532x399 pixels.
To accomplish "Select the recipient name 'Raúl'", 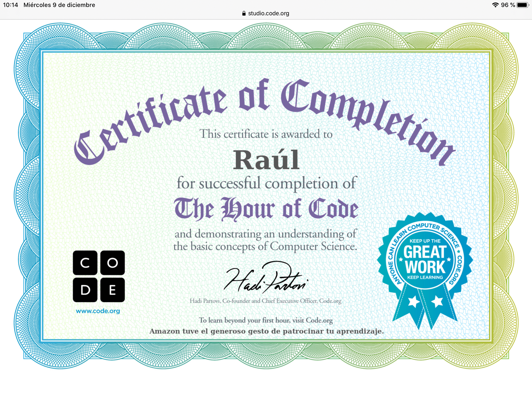I will (x=266, y=160).
